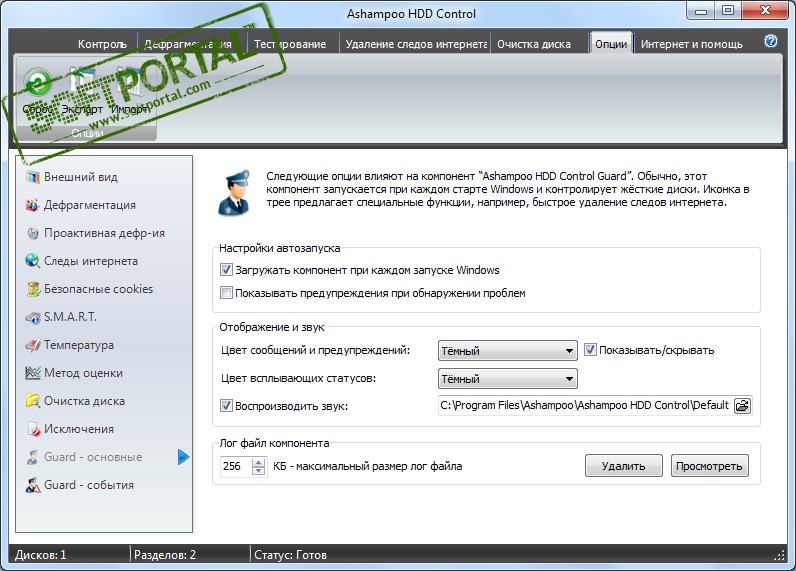The image size is (796, 571).
Task: Switch to the Дефрагментация tab
Action: (x=188, y=44)
